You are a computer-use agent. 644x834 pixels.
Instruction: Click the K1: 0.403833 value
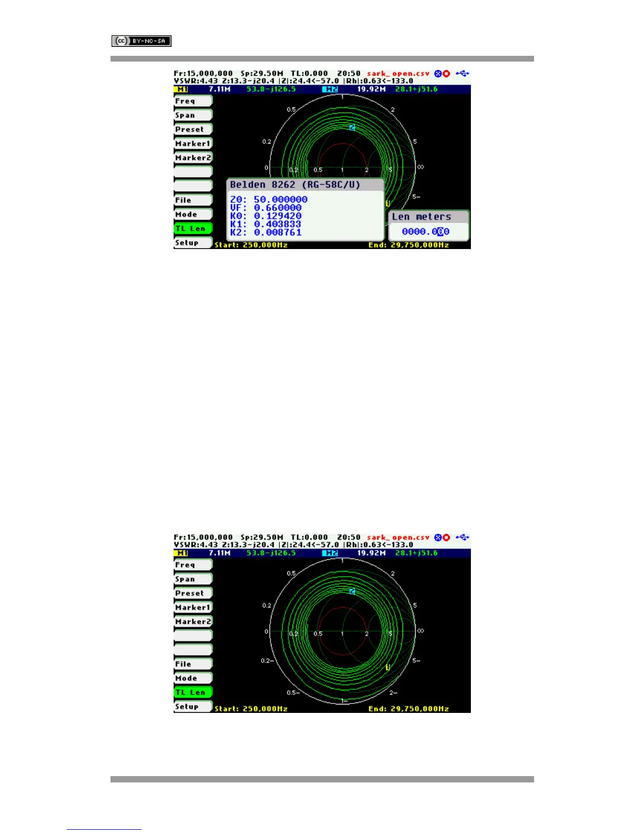click(266, 224)
